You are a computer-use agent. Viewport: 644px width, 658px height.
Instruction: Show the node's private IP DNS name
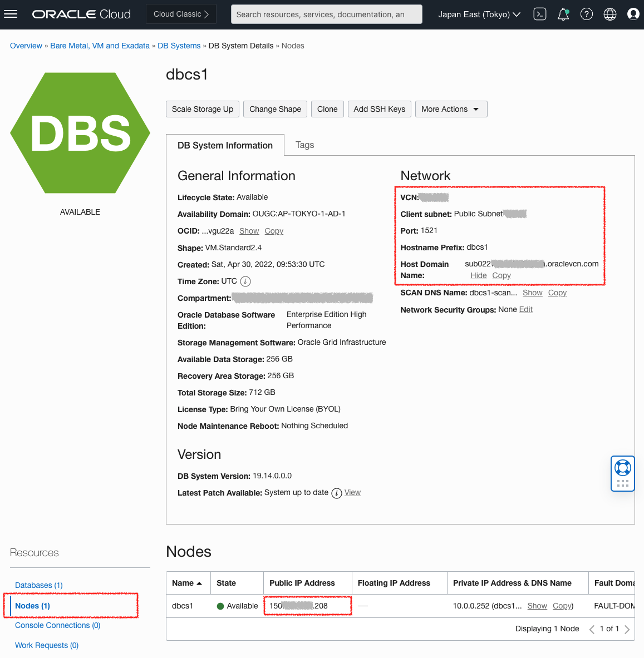click(x=537, y=606)
